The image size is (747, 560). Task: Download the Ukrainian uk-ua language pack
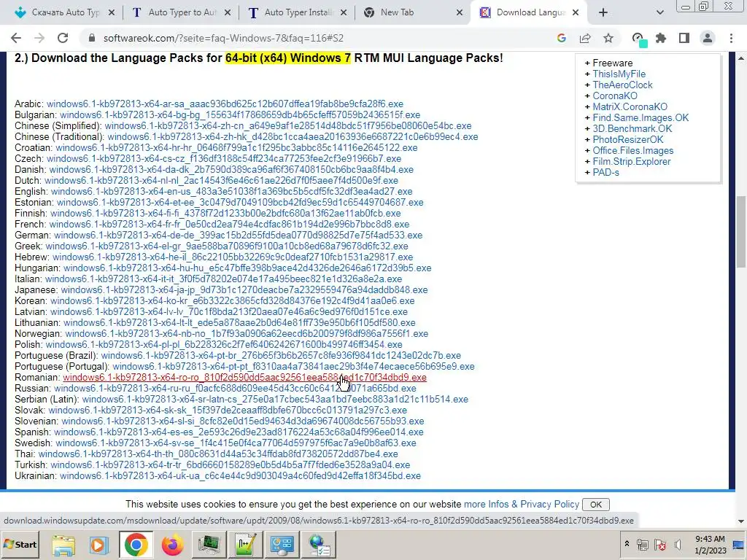240,476
